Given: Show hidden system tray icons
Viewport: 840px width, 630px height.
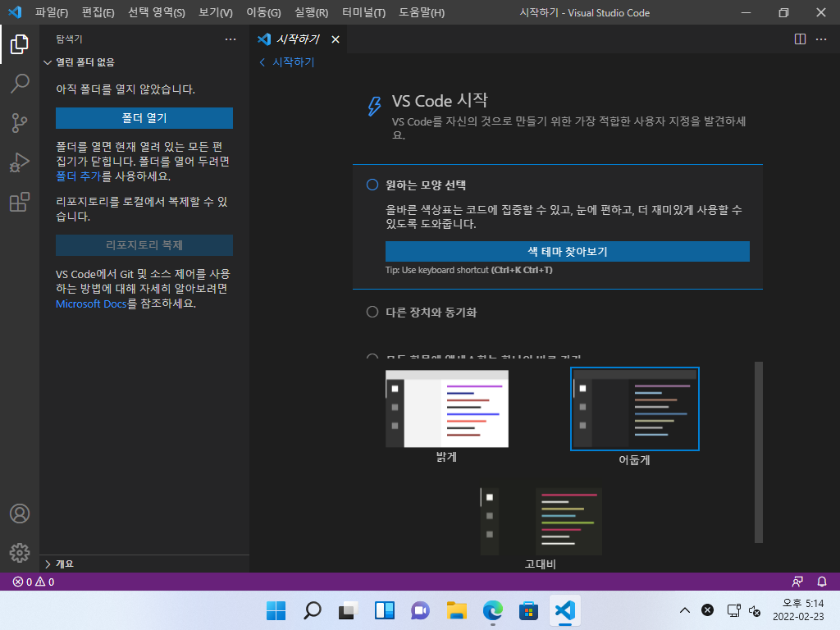Looking at the screenshot, I should pos(685,610).
